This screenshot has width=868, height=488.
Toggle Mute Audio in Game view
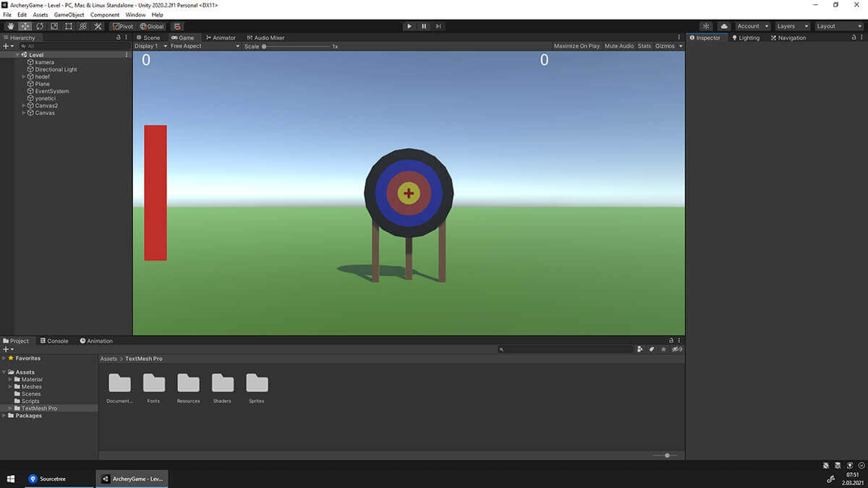tap(619, 46)
